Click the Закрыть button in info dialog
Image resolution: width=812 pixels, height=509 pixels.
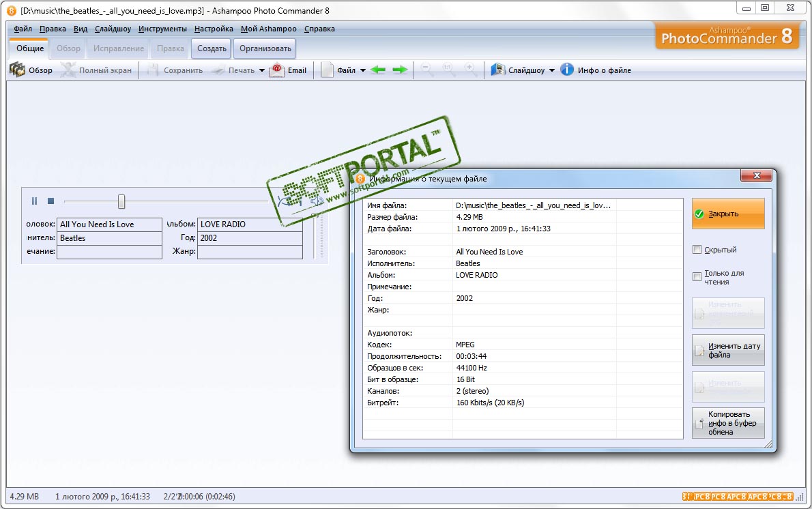(728, 214)
